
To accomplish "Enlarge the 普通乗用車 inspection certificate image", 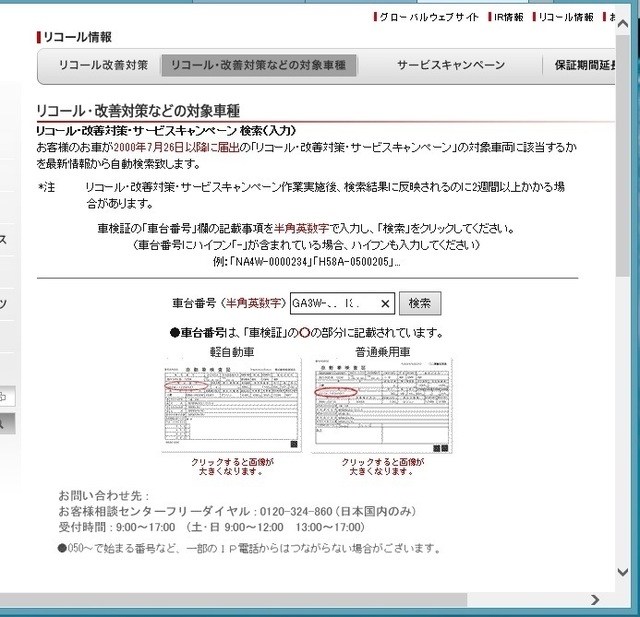I will pyautogui.click(x=382, y=406).
